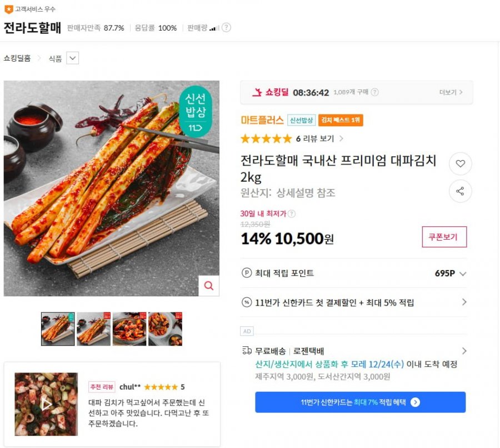This screenshot has height=448, width=500.
Task: Select the second product thumbnail
Action: click(93, 329)
